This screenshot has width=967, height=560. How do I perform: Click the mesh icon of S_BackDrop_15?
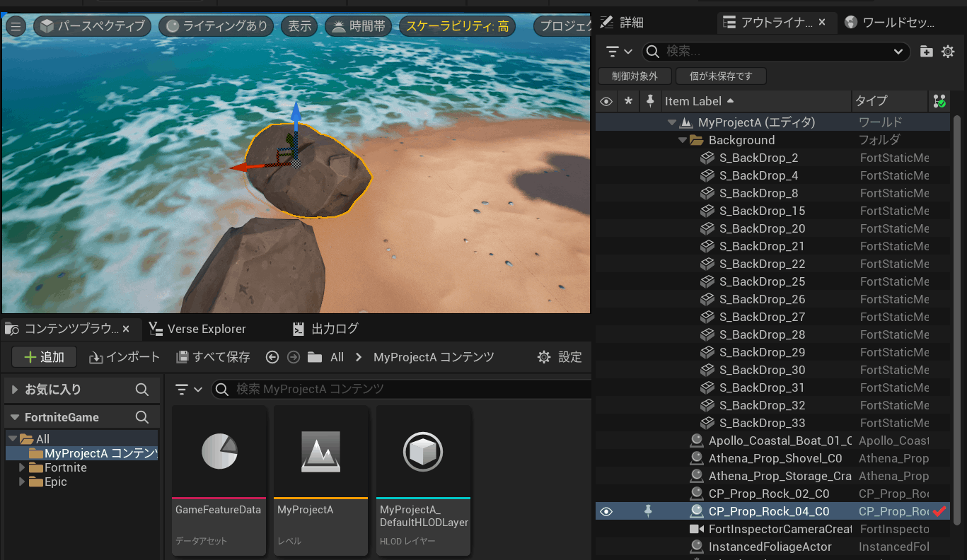click(x=707, y=211)
